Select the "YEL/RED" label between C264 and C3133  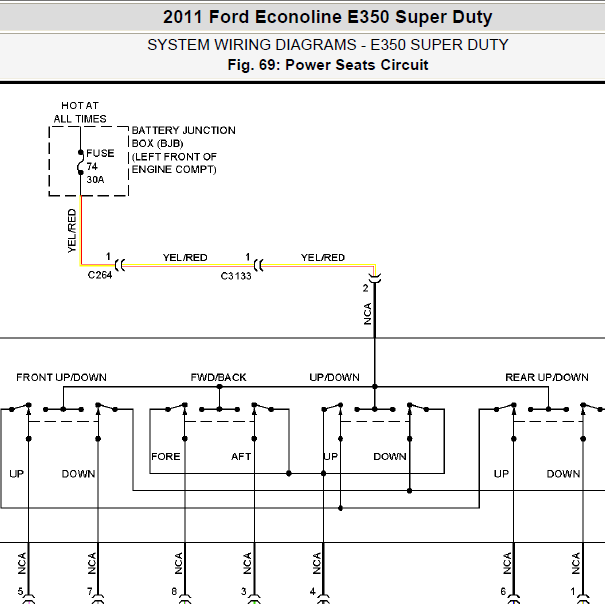[x=185, y=257]
